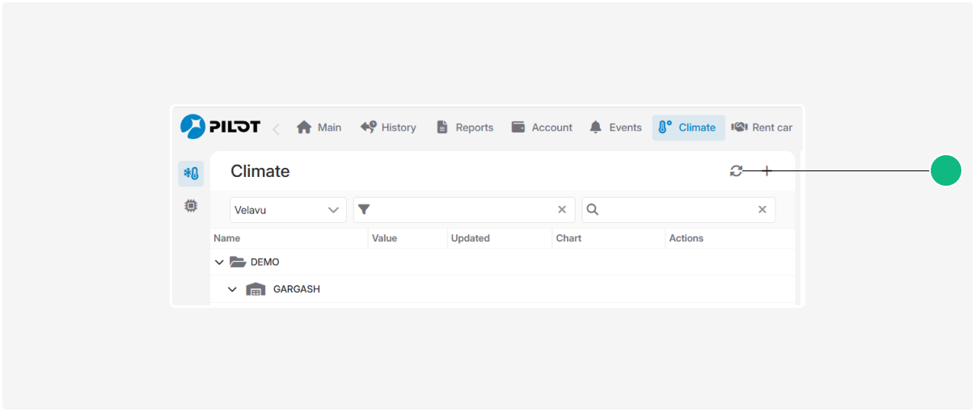Click the climate thermometer sidebar icon
Screen dimensions: 980x412
(191, 173)
